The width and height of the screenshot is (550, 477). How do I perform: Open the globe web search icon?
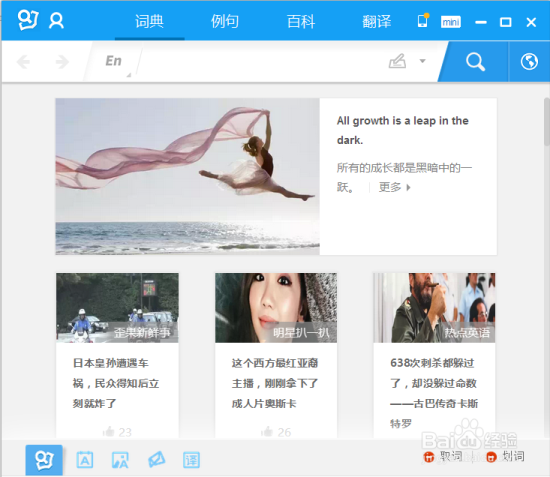click(529, 62)
